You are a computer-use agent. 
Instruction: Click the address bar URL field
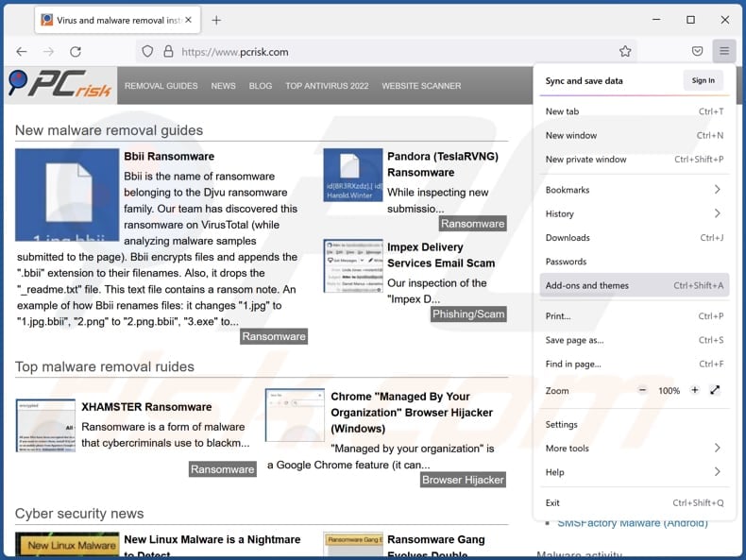click(378, 52)
